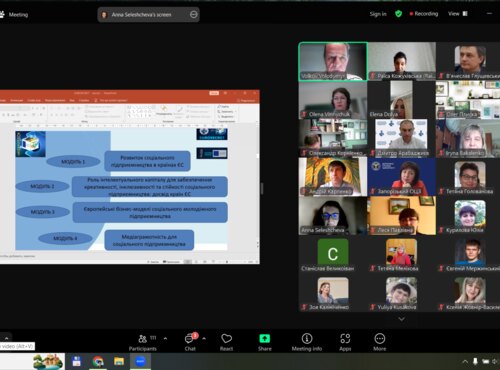Click the Recording indicator

(424, 14)
